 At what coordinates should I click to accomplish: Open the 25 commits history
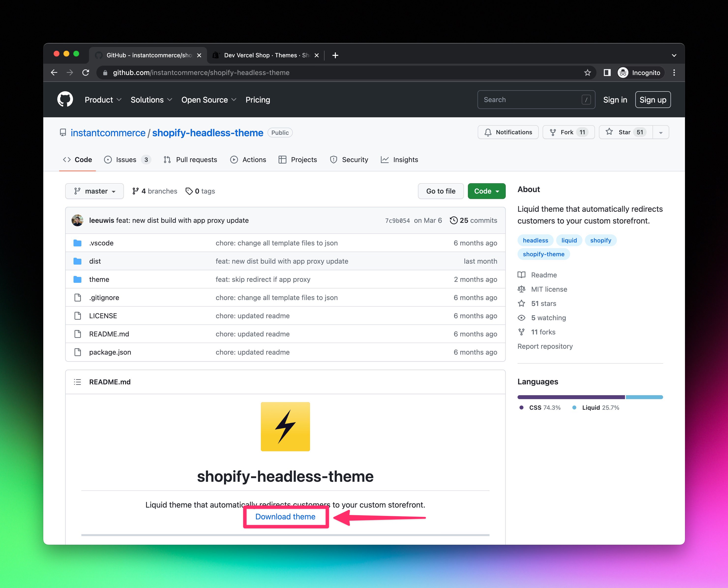pyautogui.click(x=473, y=221)
